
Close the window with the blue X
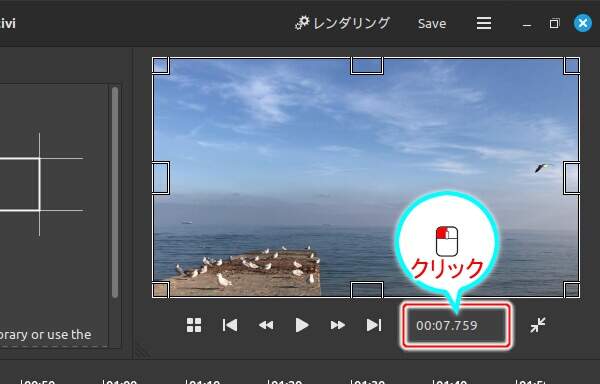coord(583,23)
